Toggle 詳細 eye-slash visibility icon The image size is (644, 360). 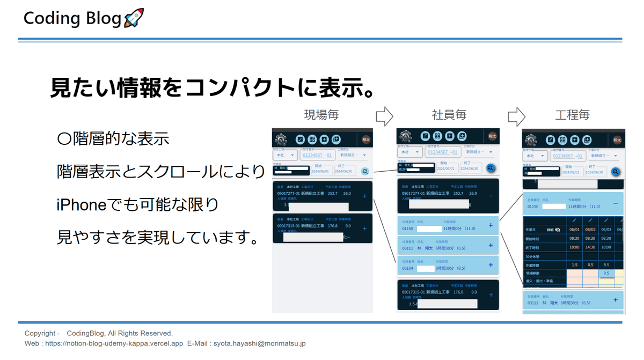(x=558, y=230)
